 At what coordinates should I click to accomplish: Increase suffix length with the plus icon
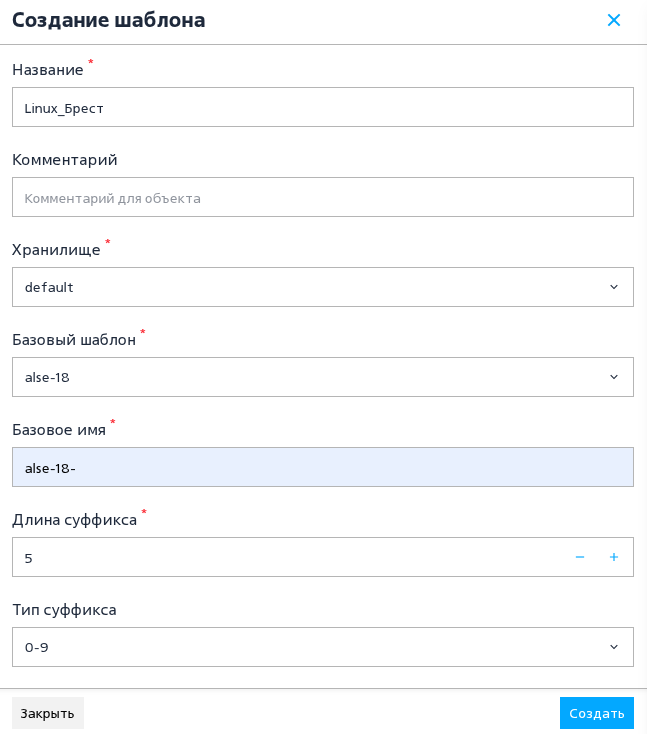(x=614, y=557)
